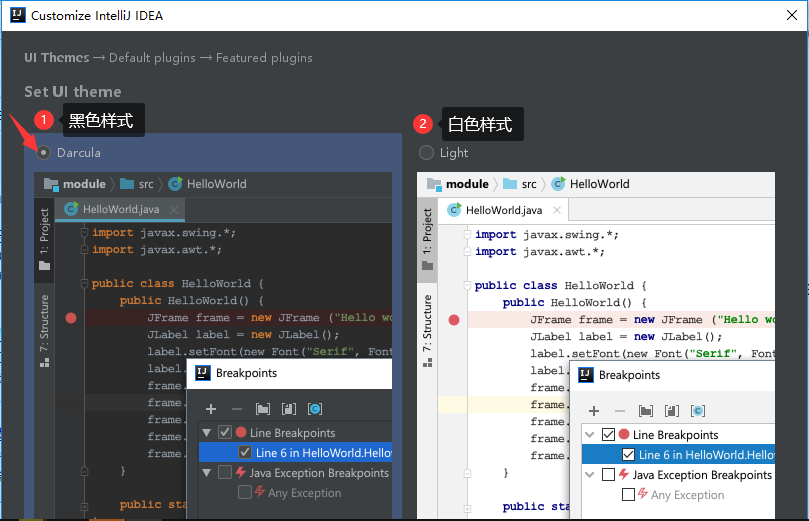Open the HelloWorld.java tab in the Light preview

[504, 210]
